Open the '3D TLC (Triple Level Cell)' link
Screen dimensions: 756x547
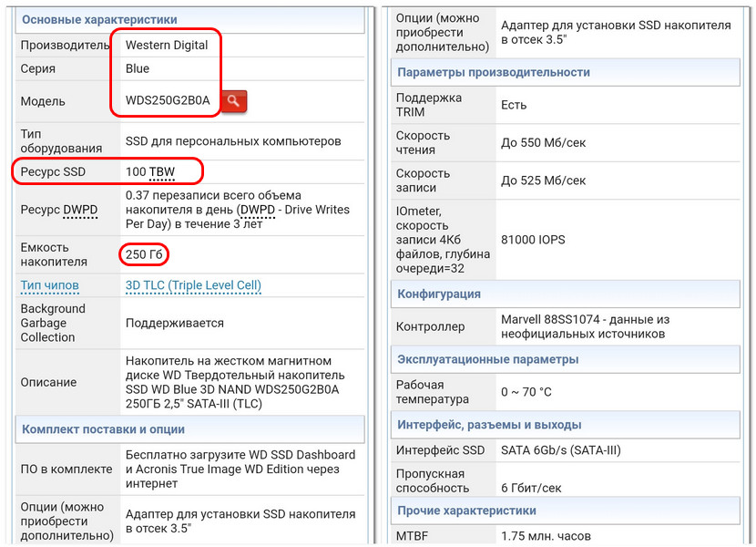click(193, 285)
